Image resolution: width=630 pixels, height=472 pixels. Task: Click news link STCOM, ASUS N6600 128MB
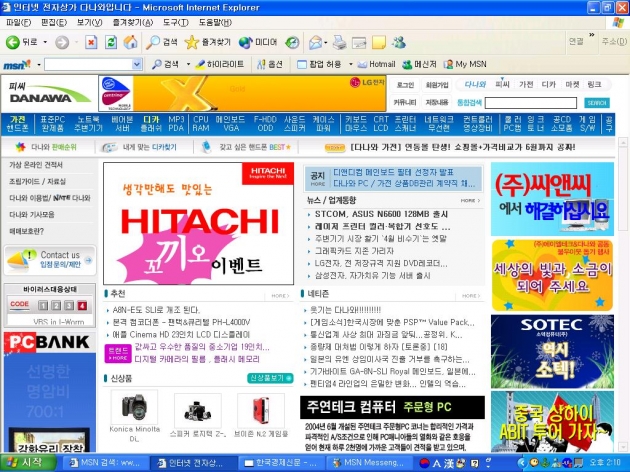click(x=381, y=214)
